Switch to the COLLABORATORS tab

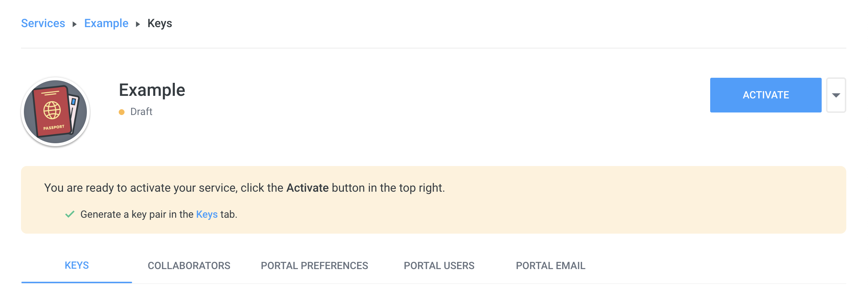(189, 265)
